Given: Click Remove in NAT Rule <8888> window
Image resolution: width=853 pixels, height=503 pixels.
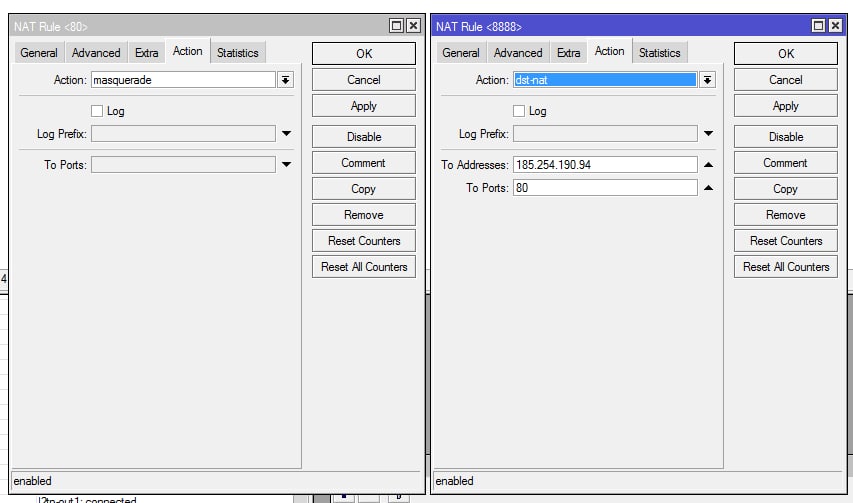Looking at the screenshot, I should coord(786,215).
